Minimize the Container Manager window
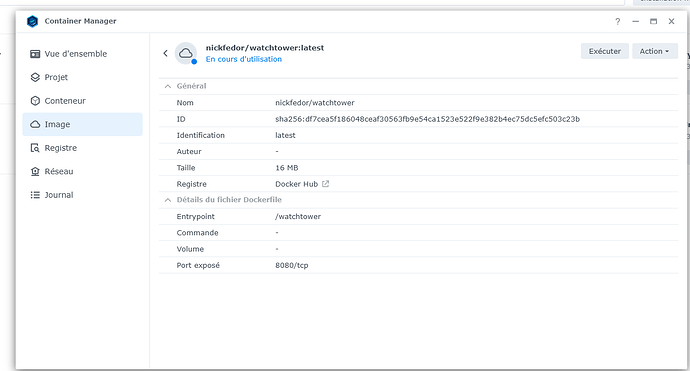The height and width of the screenshot is (371, 690). 635,21
